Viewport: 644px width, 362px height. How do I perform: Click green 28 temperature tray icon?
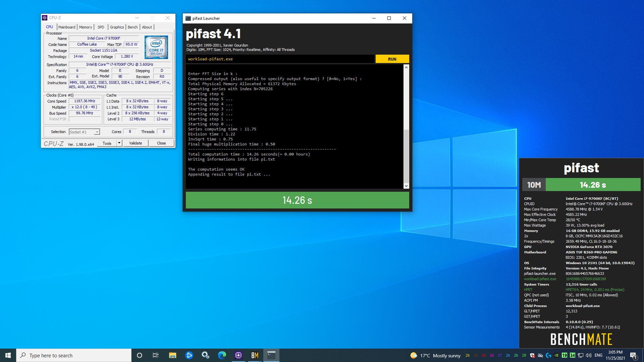[x=524, y=355]
